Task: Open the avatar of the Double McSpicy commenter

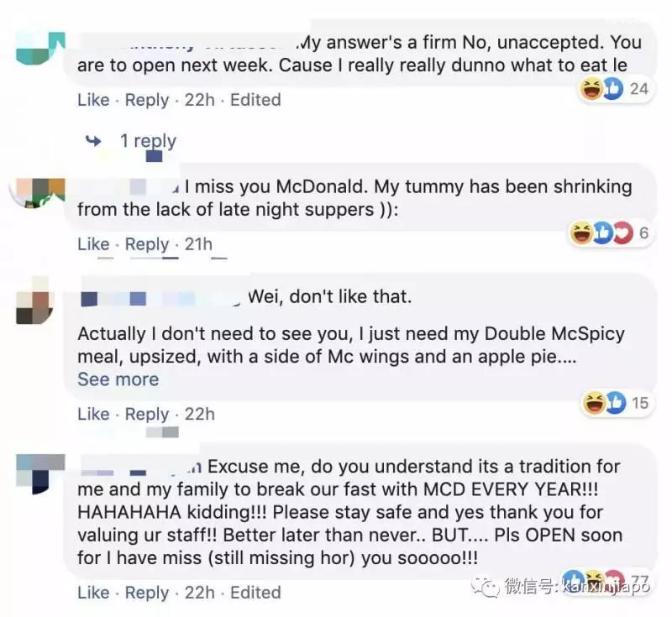Action: pyautogui.click(x=34, y=301)
